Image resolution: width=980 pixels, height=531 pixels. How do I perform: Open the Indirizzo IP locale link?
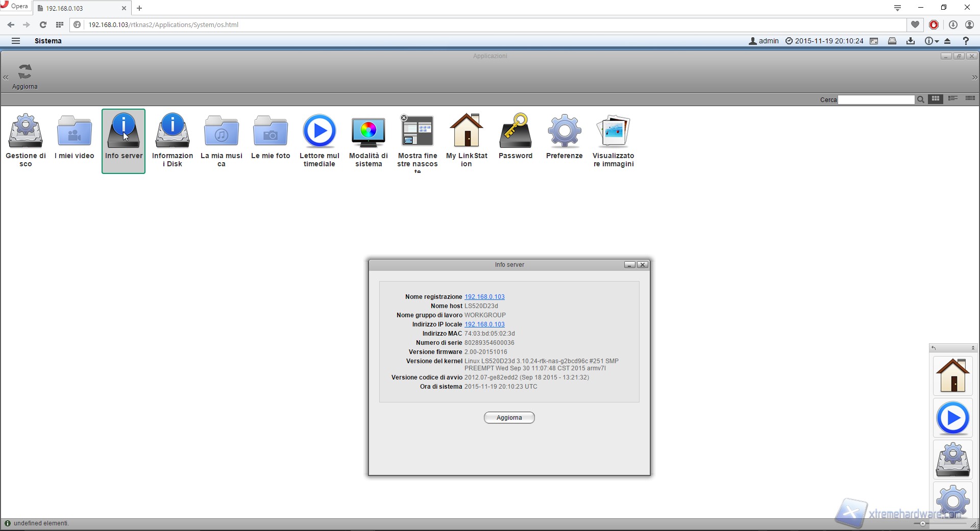pyautogui.click(x=484, y=324)
